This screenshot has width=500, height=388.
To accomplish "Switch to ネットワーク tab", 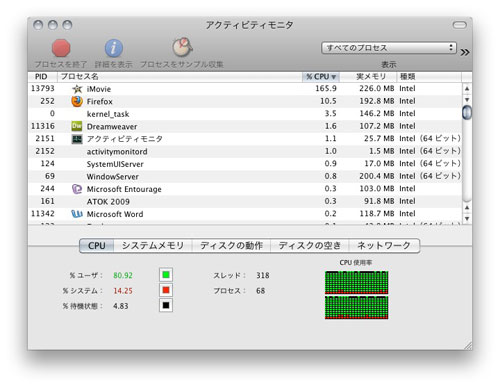I will (x=384, y=246).
